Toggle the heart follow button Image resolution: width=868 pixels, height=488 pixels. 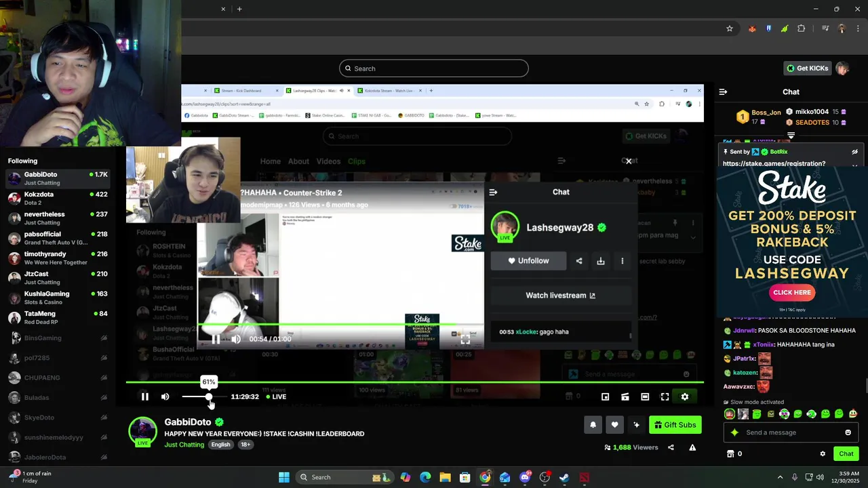coord(614,425)
